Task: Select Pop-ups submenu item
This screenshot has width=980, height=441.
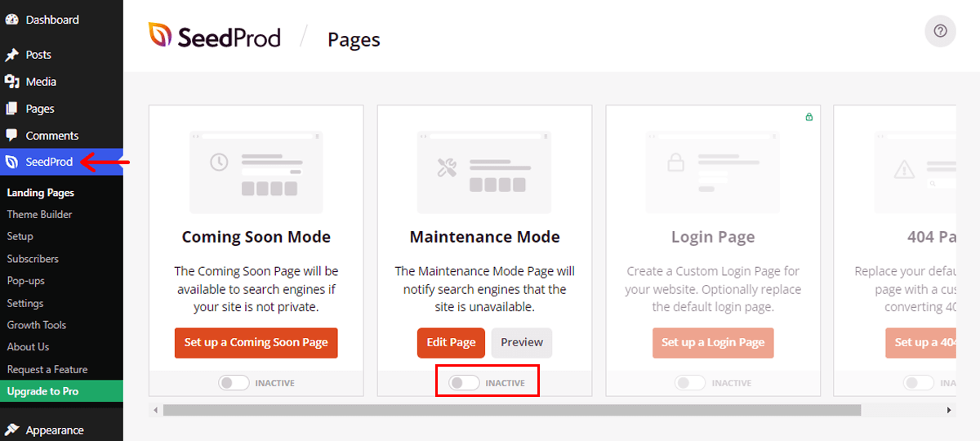Action: point(26,281)
